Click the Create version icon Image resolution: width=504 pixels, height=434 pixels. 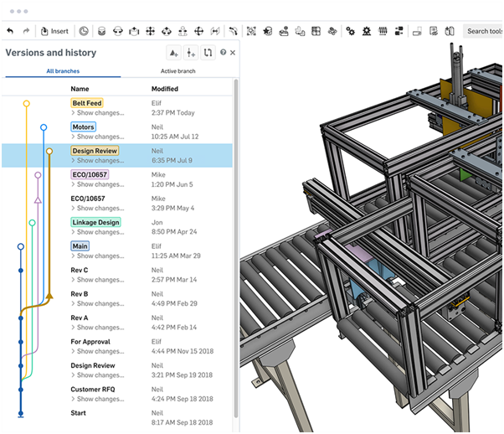click(x=172, y=53)
